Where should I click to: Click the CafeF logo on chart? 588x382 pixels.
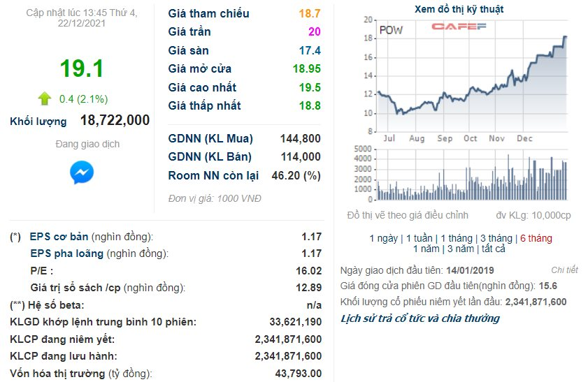click(x=458, y=27)
